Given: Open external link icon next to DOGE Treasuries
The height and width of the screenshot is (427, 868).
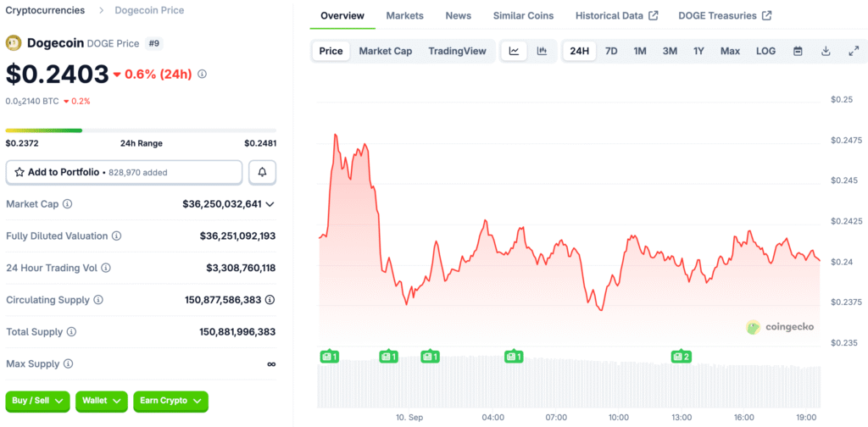Looking at the screenshot, I should pos(766,15).
